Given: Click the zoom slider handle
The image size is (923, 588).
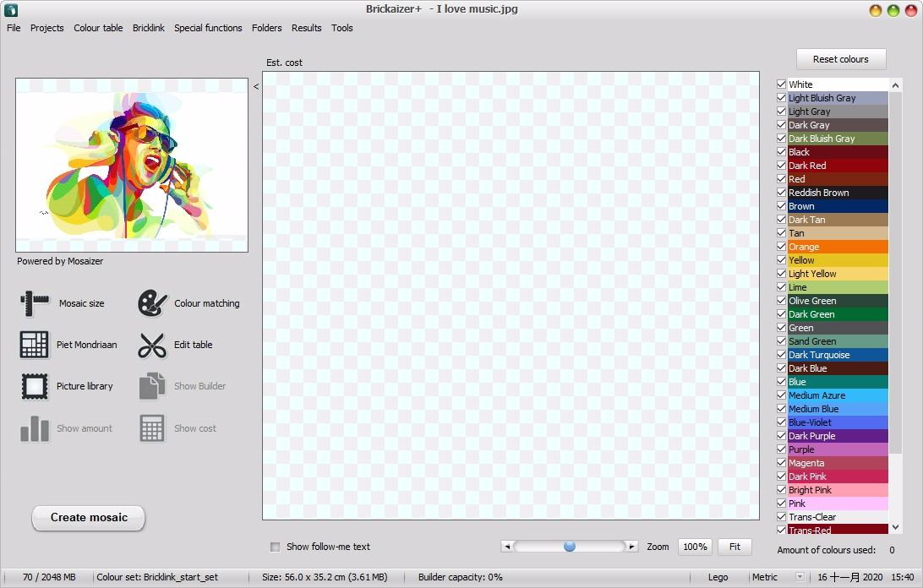Looking at the screenshot, I should (x=569, y=547).
